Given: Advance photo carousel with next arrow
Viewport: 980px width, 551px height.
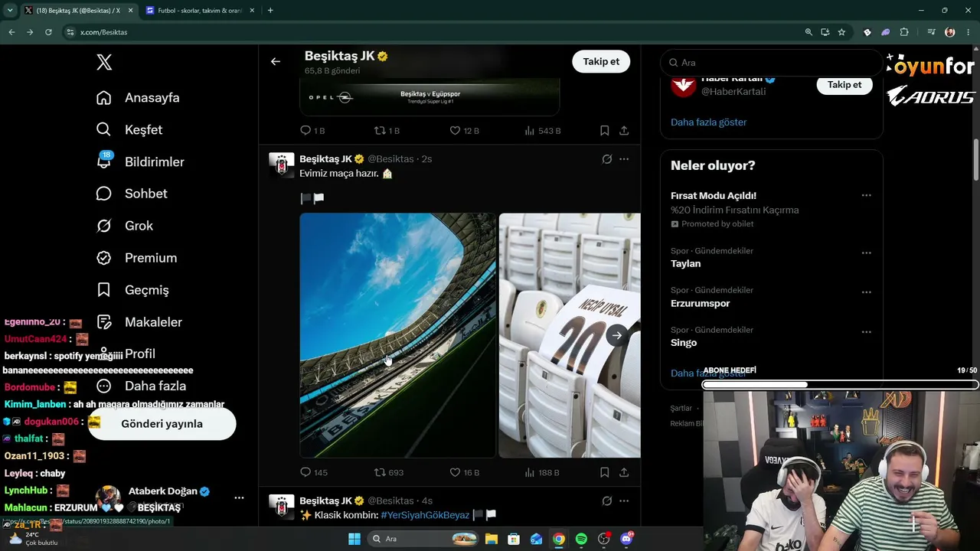Looking at the screenshot, I should pyautogui.click(x=617, y=335).
